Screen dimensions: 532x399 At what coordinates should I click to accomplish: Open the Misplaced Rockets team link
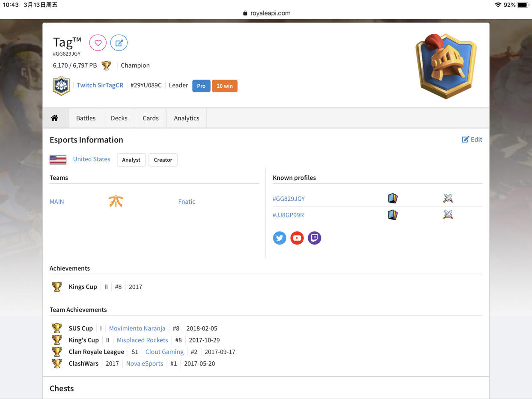(143, 340)
